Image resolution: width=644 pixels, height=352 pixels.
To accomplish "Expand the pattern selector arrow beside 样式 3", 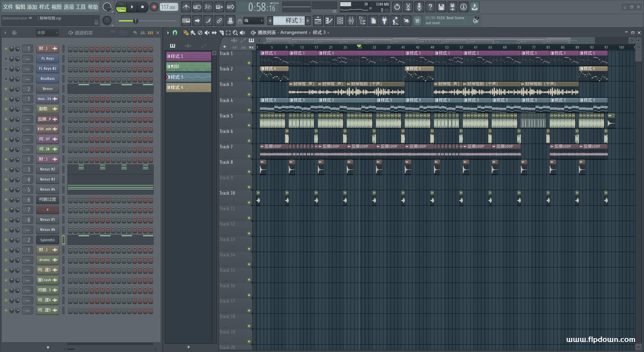I will click(x=270, y=21).
